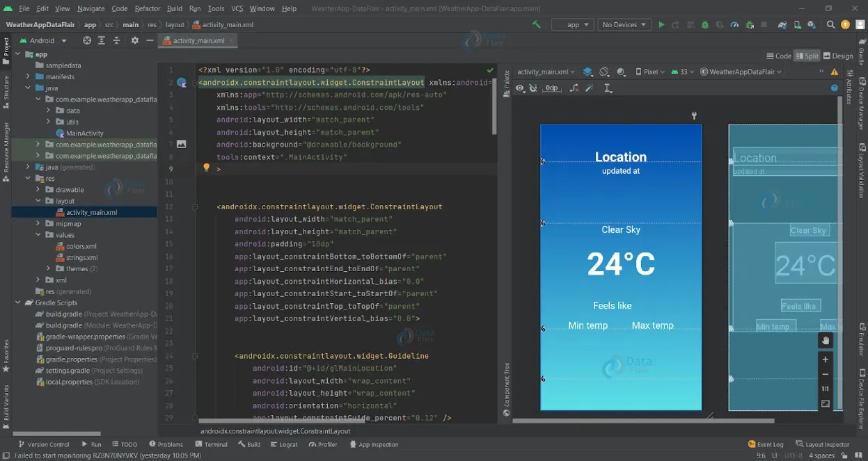Screen dimensions: 868x461
Task: Open the Sync Project with Gradle Files icon
Action: (x=782, y=24)
